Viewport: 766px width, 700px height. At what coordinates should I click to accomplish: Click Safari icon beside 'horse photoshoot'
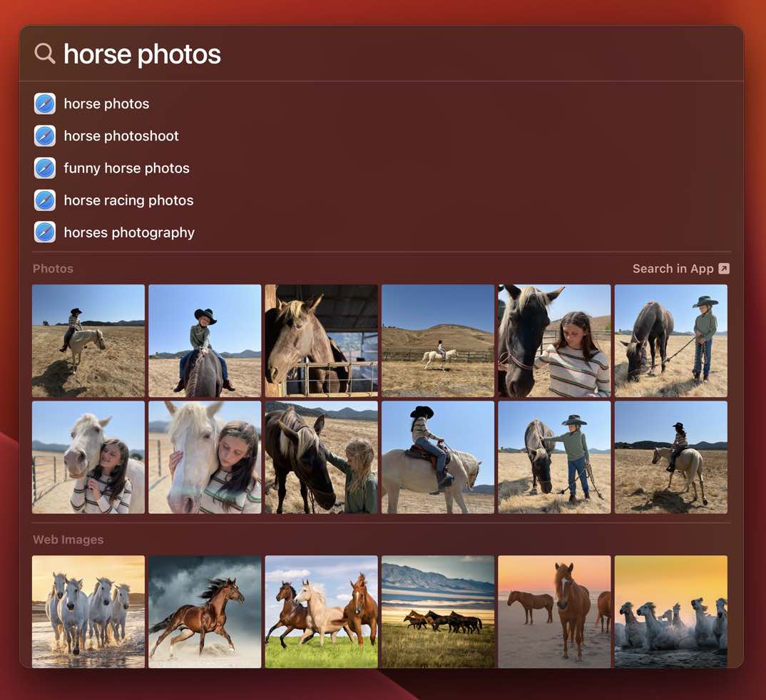pos(45,135)
